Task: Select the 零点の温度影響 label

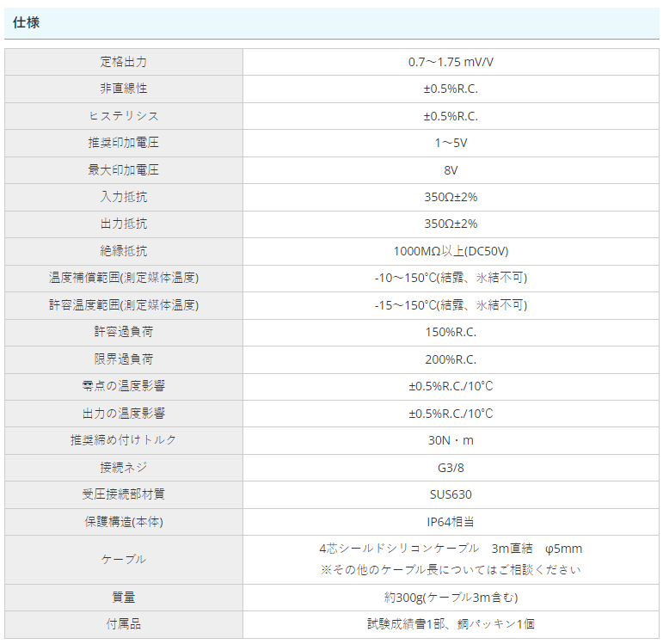Action: 124,386
